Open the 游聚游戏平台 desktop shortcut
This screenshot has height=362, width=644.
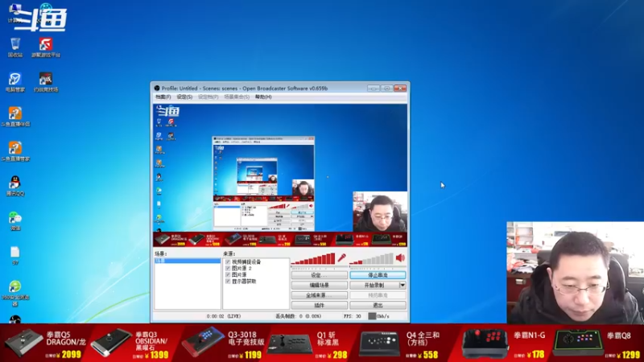click(46, 47)
